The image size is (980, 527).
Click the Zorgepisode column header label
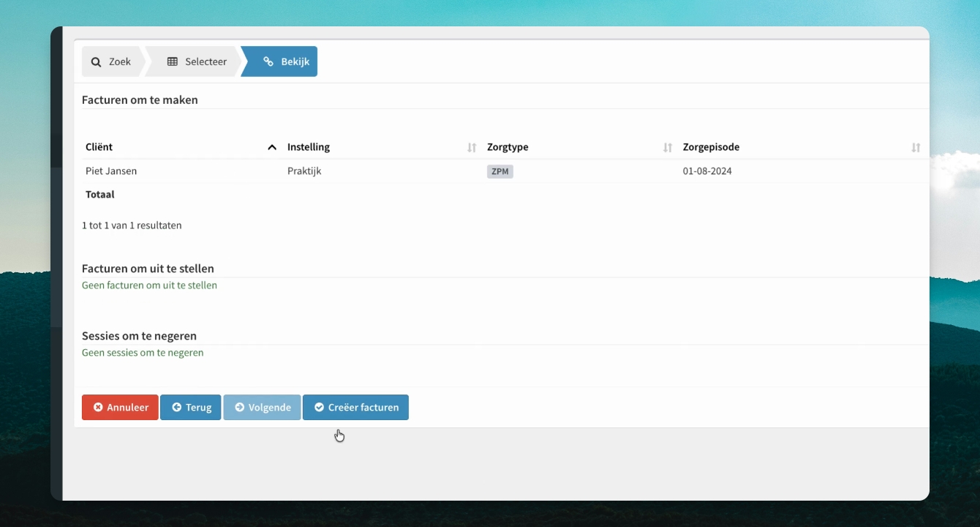click(x=711, y=147)
